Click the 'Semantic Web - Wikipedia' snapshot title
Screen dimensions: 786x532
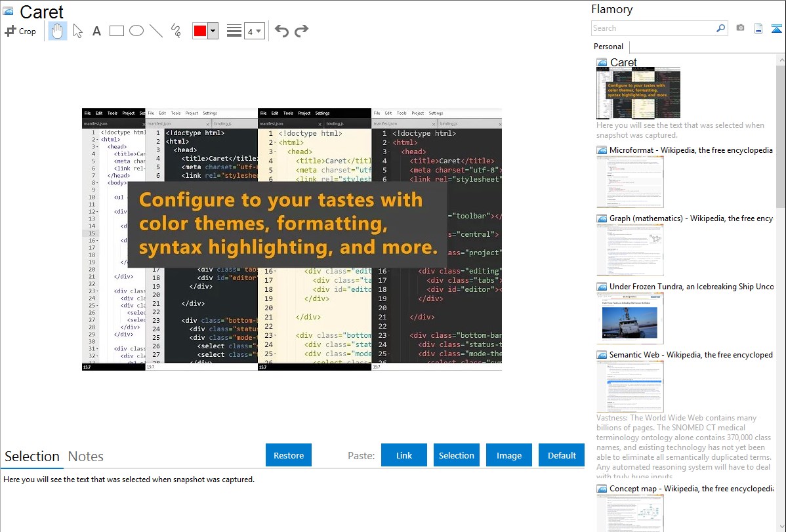691,354
